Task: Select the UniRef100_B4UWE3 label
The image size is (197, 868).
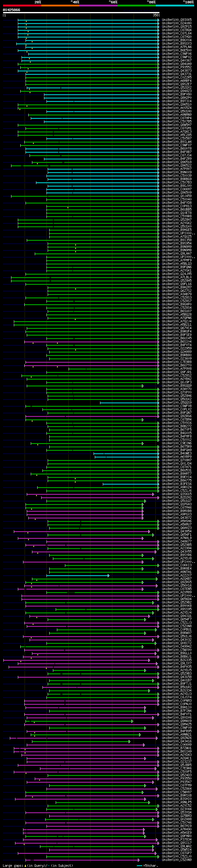Action: (x=177, y=454)
